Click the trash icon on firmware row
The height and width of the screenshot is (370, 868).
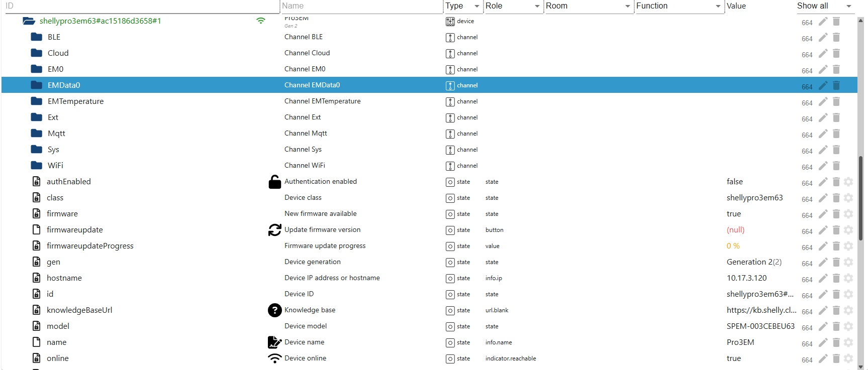point(836,214)
